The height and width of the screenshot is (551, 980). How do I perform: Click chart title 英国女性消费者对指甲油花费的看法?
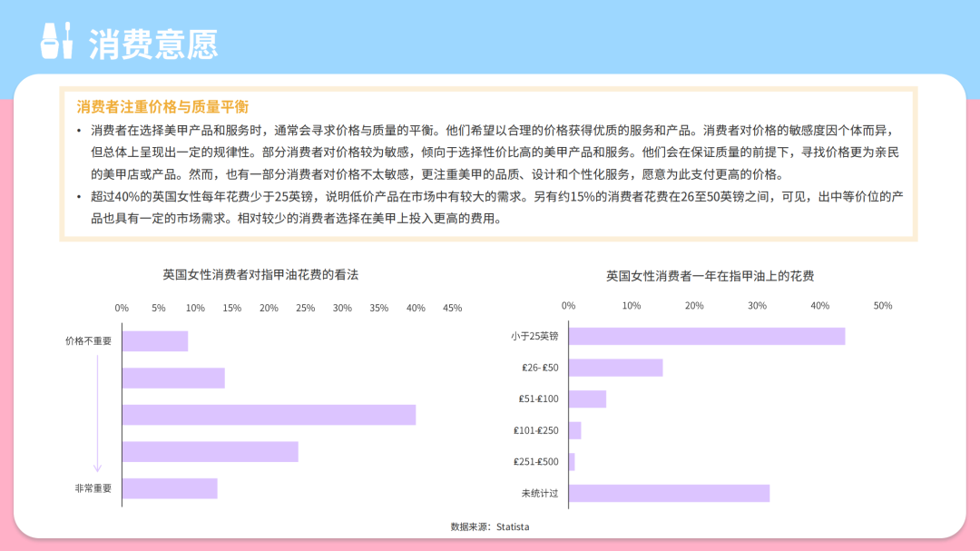260,274
